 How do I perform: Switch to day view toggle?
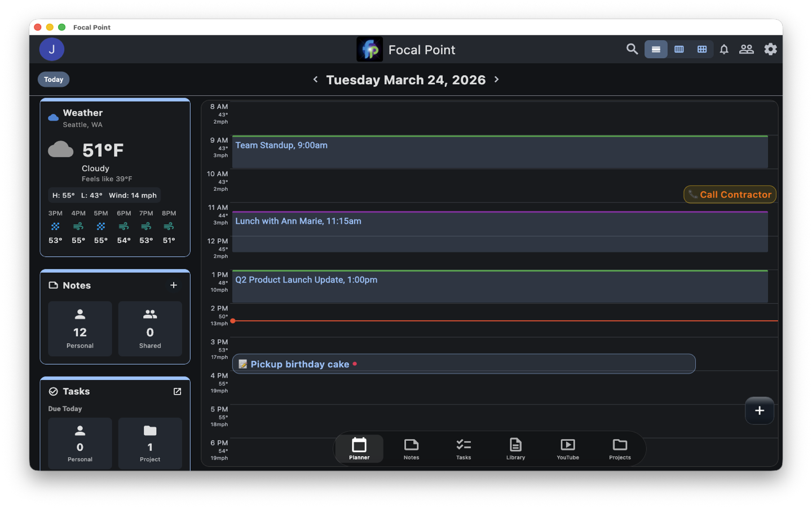656,50
